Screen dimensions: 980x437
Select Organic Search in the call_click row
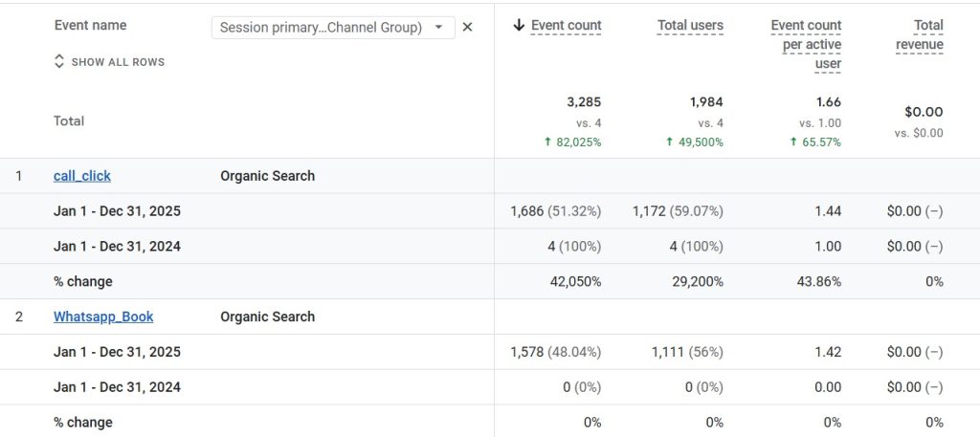[x=267, y=176]
